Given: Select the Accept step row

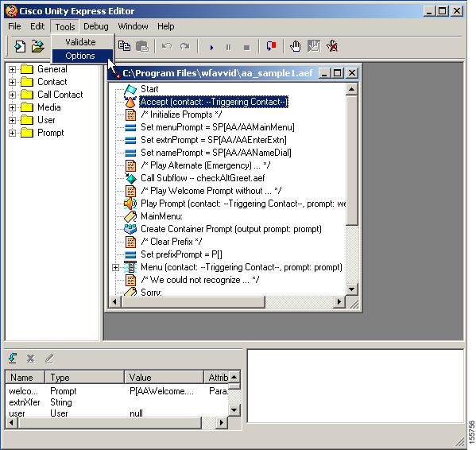Looking at the screenshot, I should pyautogui.click(x=214, y=102).
